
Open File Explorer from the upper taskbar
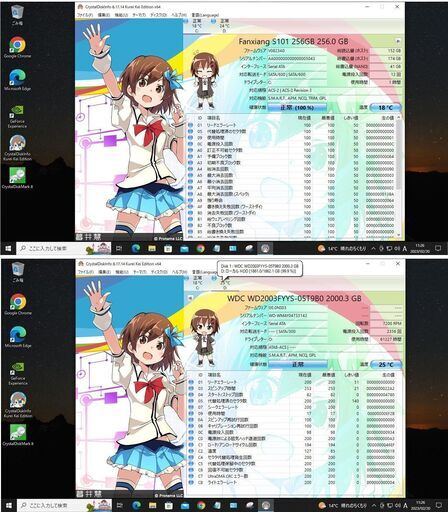(152, 248)
